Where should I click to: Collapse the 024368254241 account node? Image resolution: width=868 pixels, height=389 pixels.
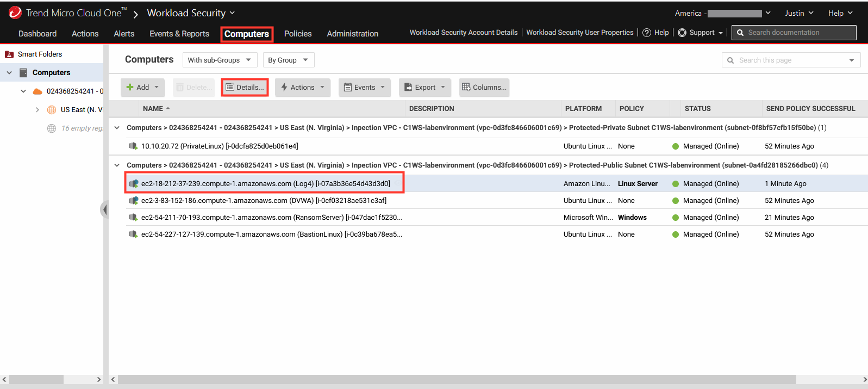pos(23,91)
